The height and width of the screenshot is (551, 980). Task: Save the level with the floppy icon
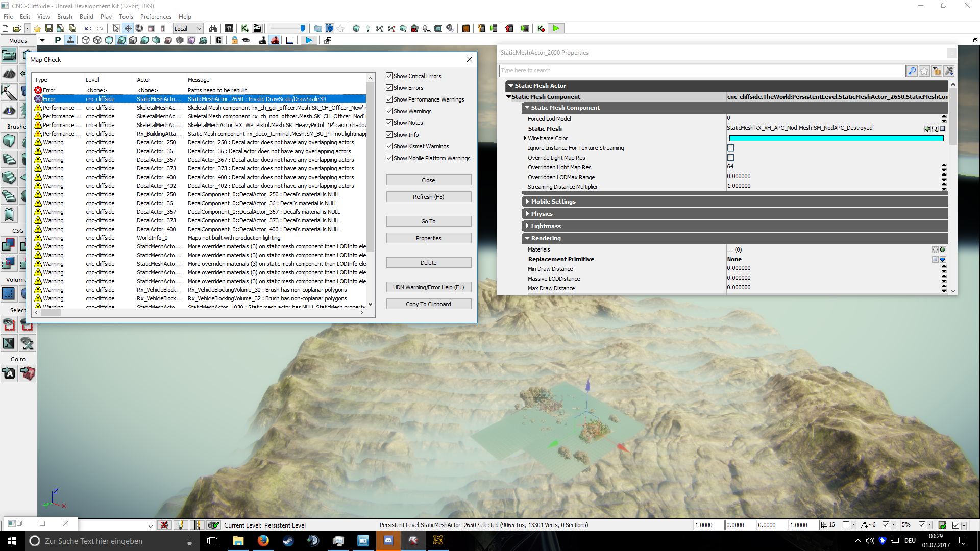[x=49, y=29]
